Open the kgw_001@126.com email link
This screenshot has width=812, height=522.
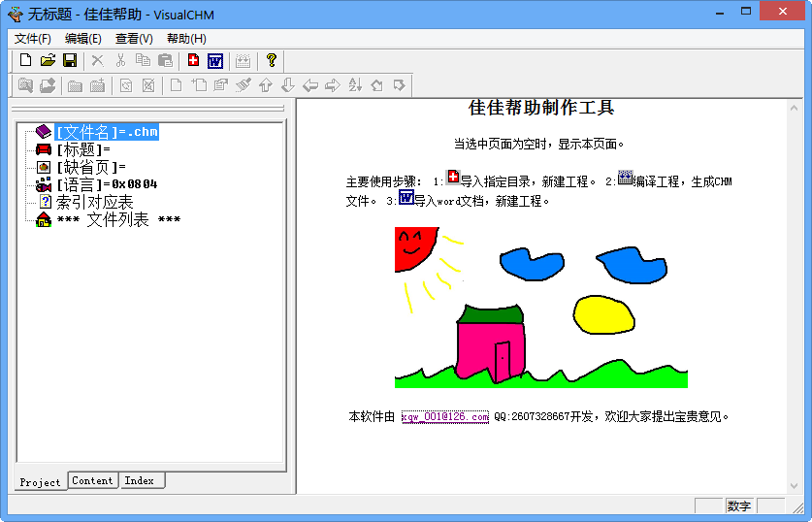(445, 417)
